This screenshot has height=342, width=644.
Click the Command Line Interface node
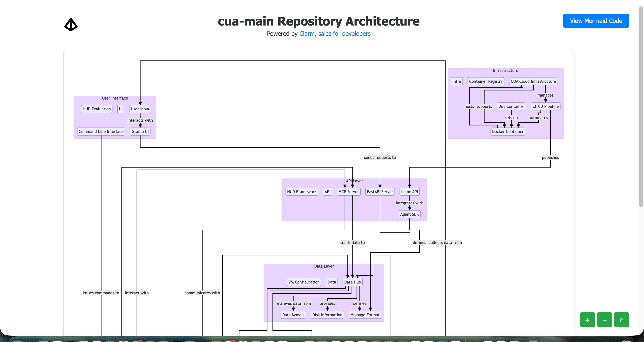101,131
